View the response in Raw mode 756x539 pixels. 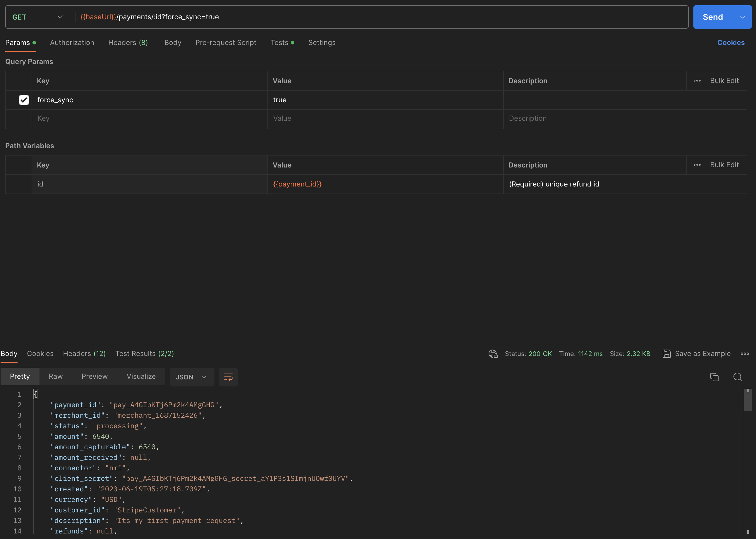click(56, 376)
